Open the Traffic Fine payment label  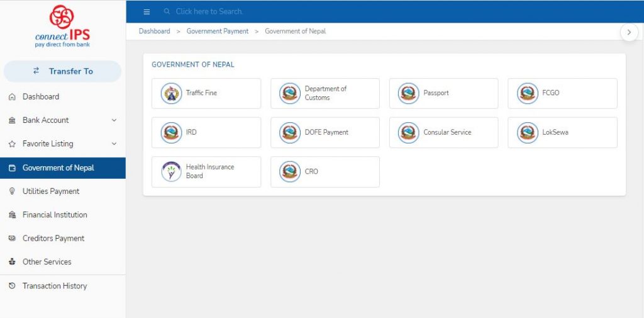[x=201, y=93]
